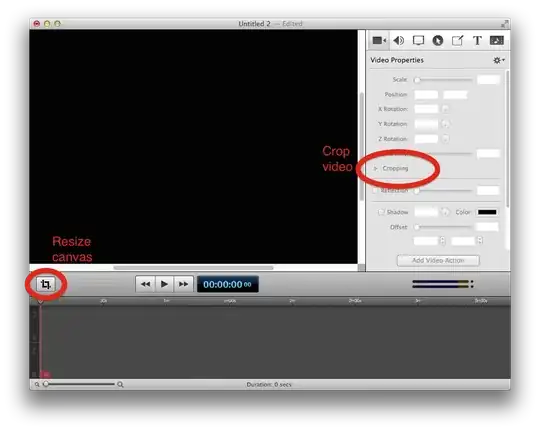
Task: Click the timeline playhead marker
Action: [40, 301]
